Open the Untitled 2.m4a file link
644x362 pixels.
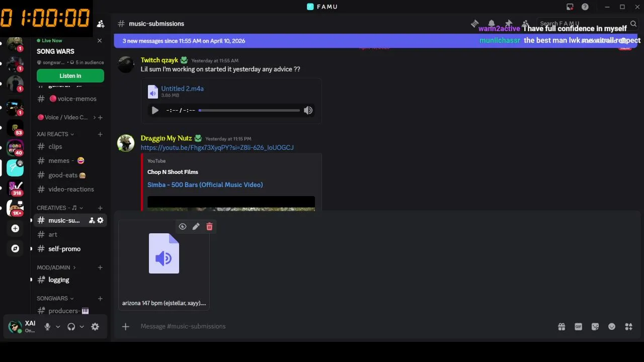click(x=182, y=88)
